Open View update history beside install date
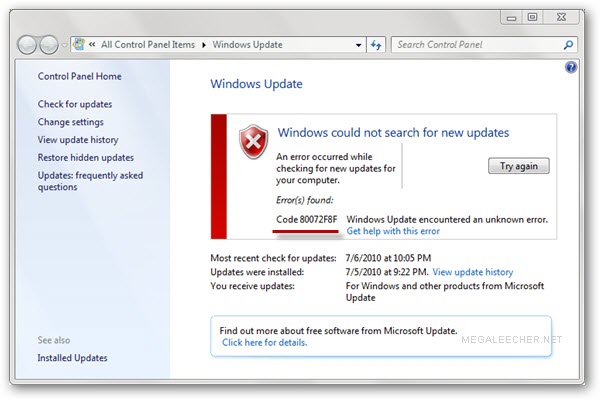The image size is (600, 400). click(x=473, y=272)
